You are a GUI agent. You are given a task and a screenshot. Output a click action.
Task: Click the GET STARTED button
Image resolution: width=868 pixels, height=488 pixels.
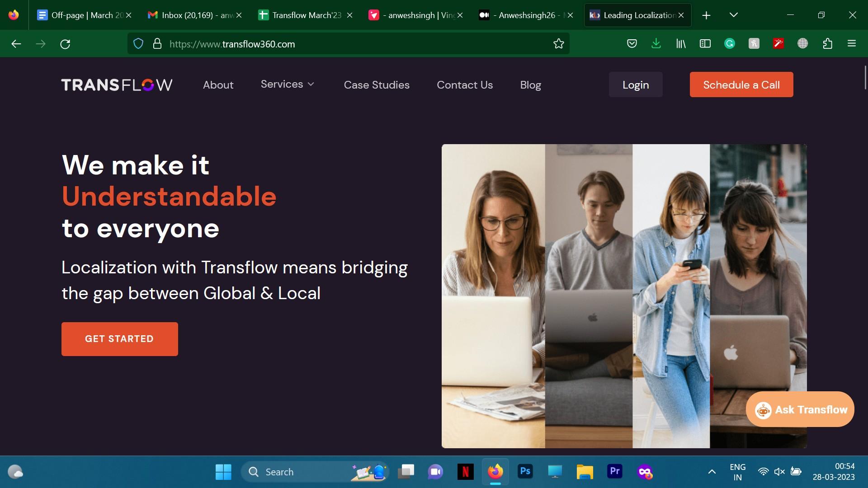[x=120, y=339]
